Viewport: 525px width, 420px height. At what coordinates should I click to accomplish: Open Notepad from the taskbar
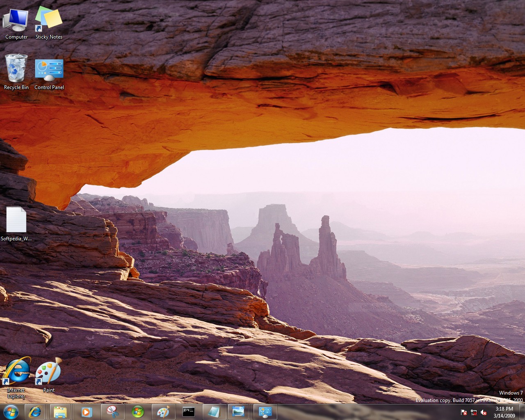coord(214,412)
